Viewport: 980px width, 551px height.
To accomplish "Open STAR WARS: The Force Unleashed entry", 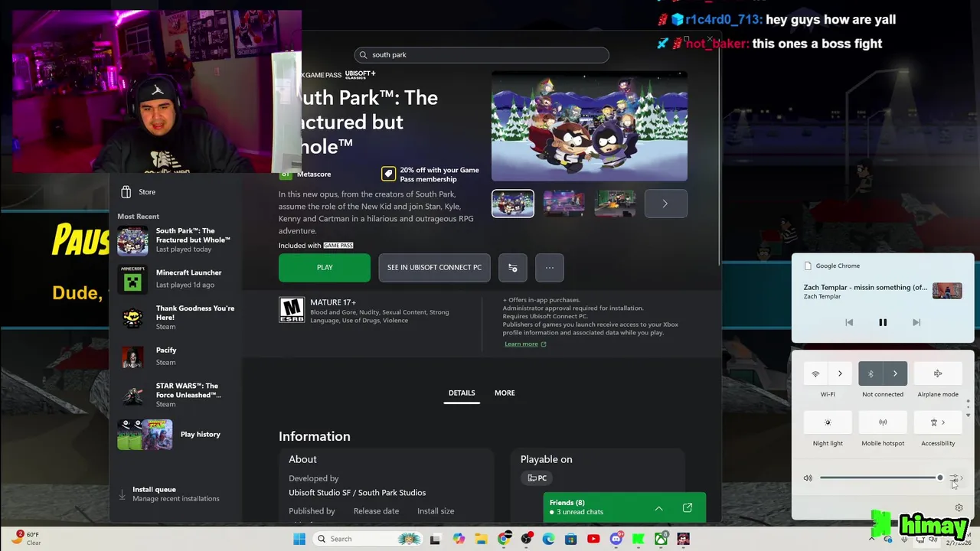I will click(176, 395).
